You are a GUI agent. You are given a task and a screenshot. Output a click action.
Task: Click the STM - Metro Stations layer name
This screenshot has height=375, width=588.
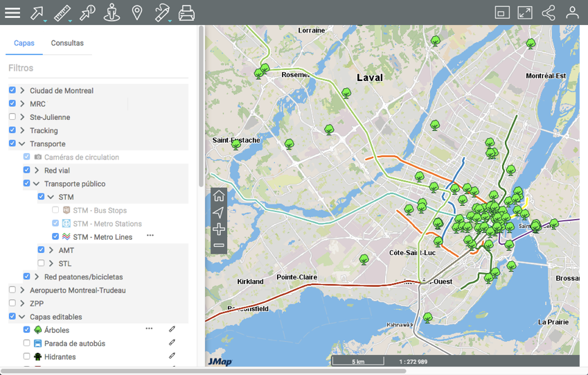pyautogui.click(x=107, y=224)
